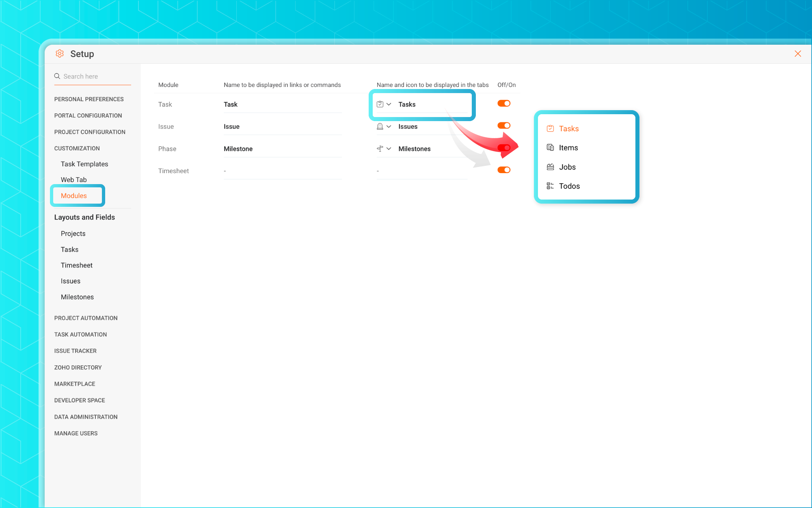Screen dimensions: 812x508
Task: Expand TASK AUTOMATION section
Action: tap(80, 334)
